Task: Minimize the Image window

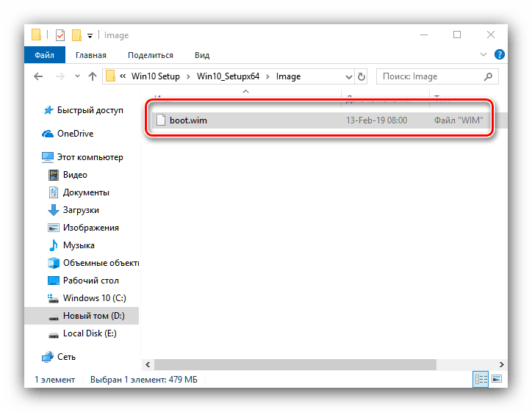Action: click(424, 35)
